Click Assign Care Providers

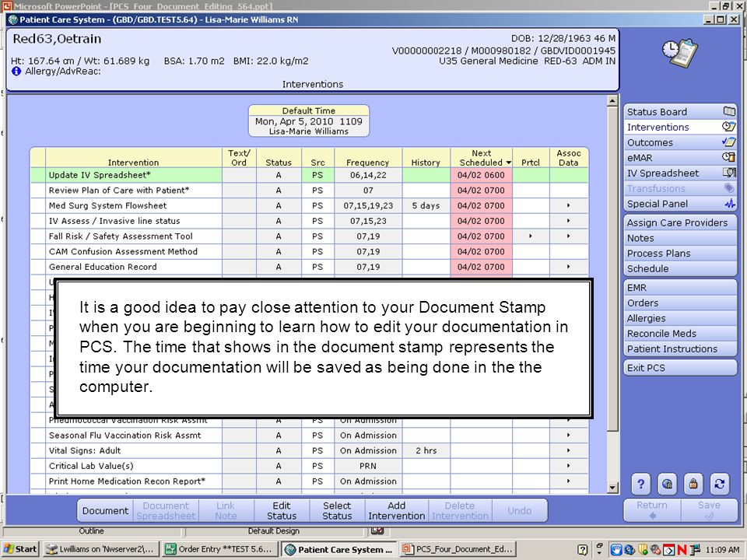point(680,222)
